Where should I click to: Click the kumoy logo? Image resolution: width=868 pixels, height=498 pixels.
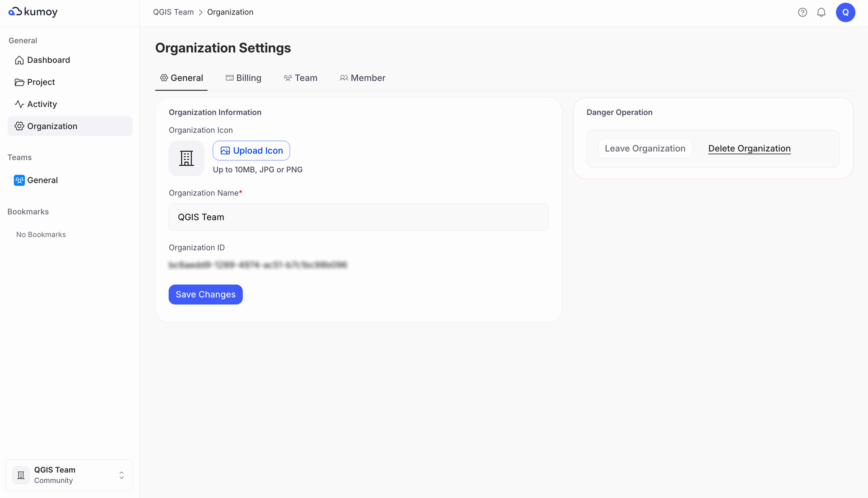(x=33, y=12)
